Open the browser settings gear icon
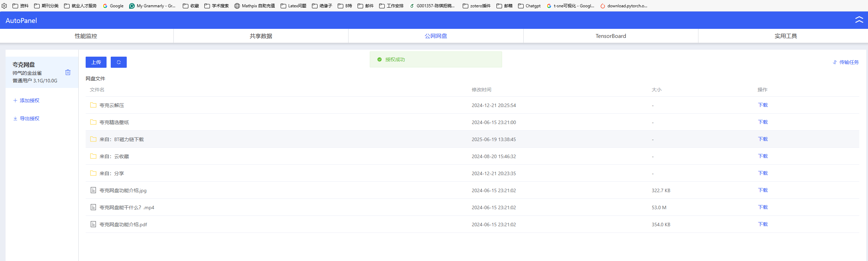Screen dimensions: 868x261 coord(4,6)
